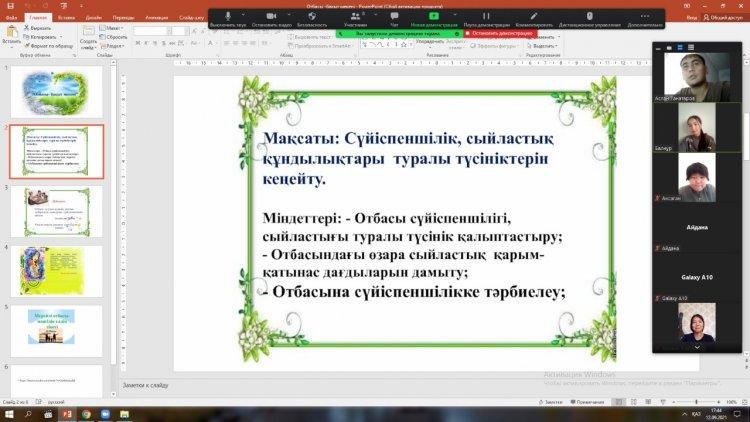This screenshot has width=750, height=422.
Task: Open Zoom remote control options
Action: tap(589, 18)
